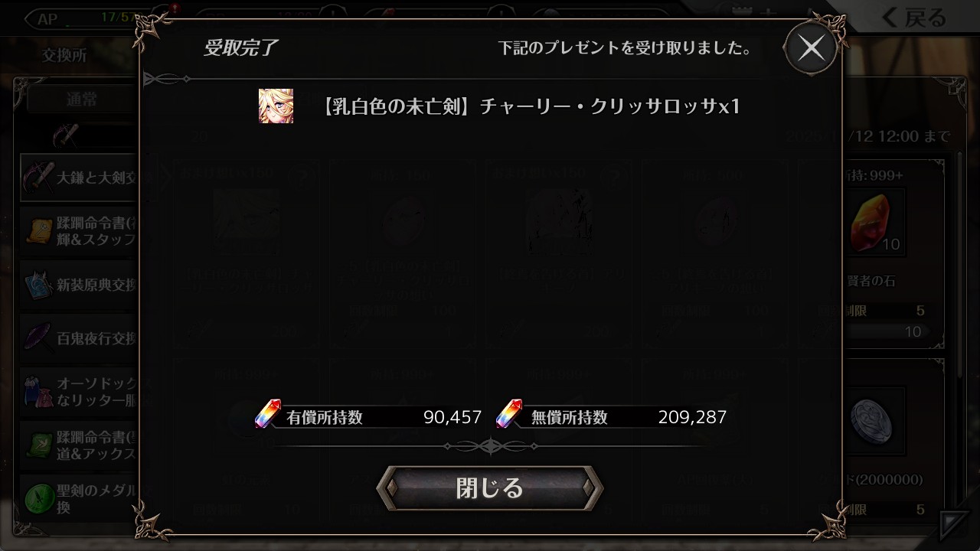
Task: Switch to the 通常 tab
Action: click(x=82, y=99)
